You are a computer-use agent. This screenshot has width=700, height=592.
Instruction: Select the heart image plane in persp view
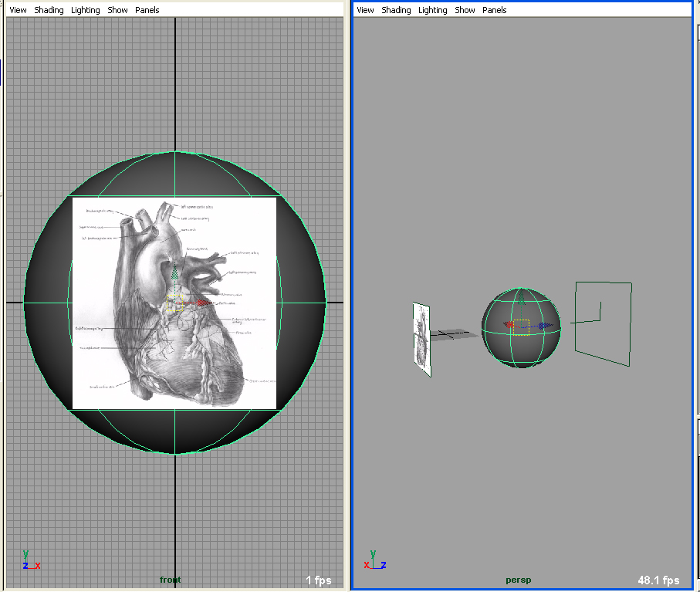pos(421,340)
